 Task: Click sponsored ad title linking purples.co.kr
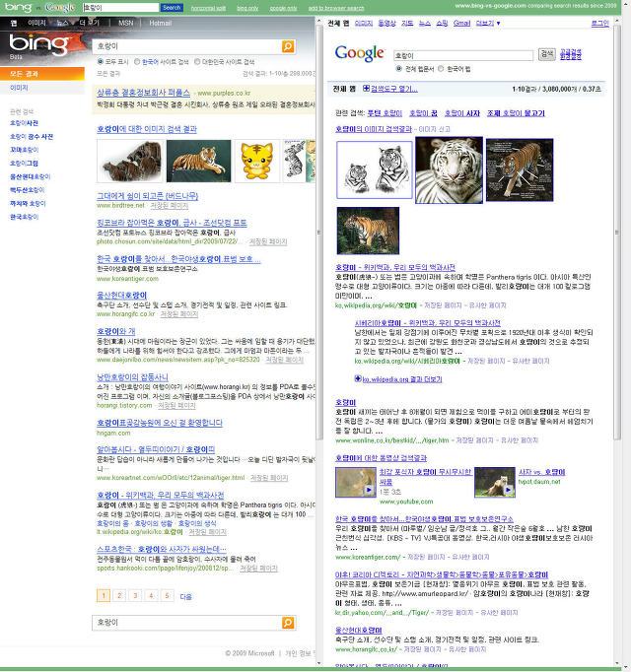143,93
